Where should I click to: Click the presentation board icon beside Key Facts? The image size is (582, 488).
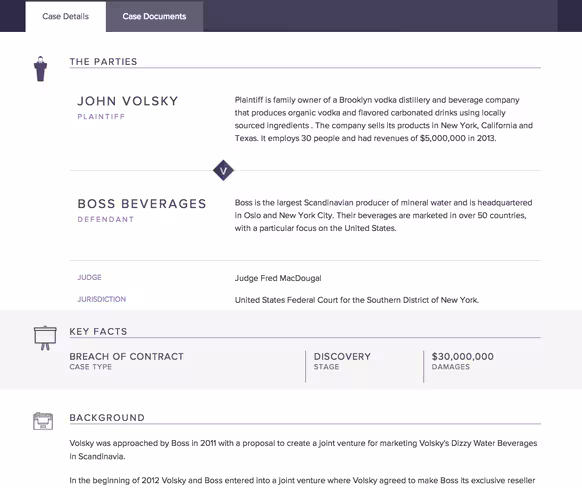(x=45, y=338)
